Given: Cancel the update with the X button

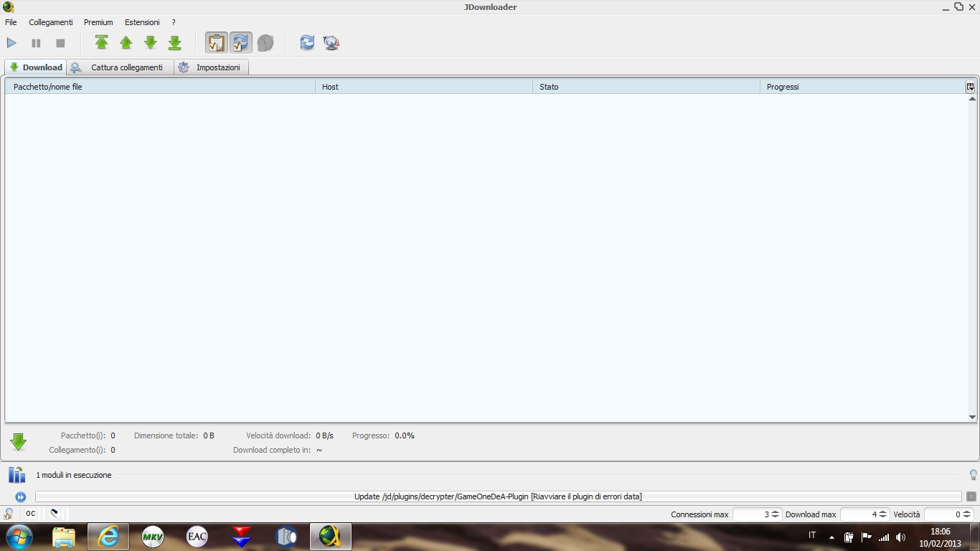Looking at the screenshot, I should pyautogui.click(x=971, y=496).
